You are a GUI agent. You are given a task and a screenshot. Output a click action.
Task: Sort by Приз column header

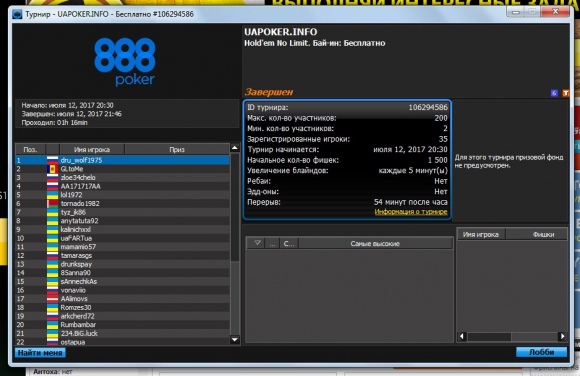click(177, 150)
